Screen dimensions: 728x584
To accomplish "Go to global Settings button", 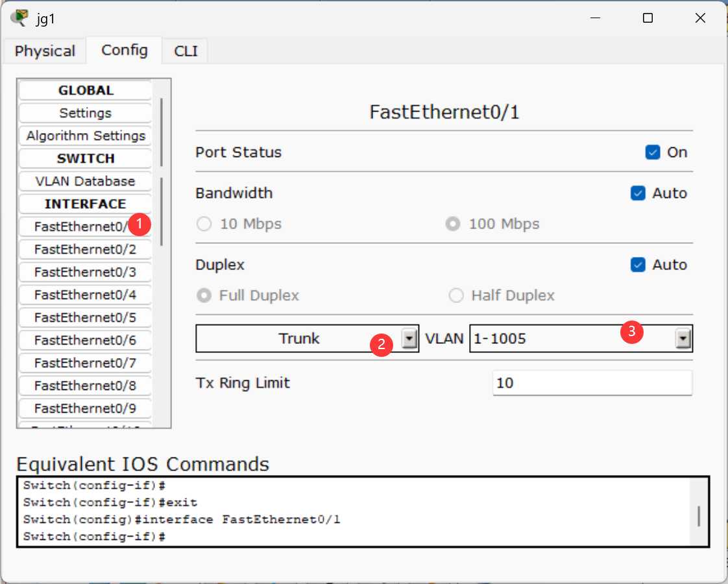I will pos(86,113).
